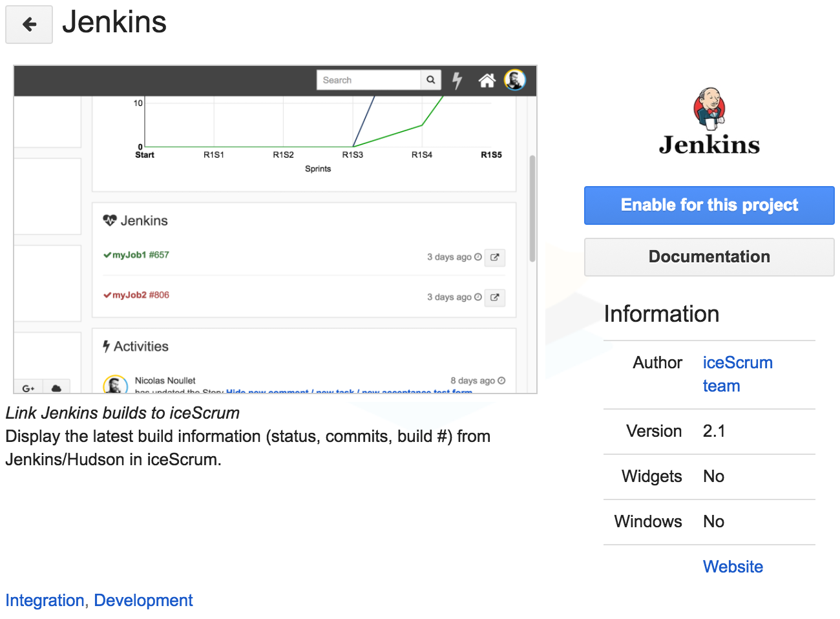Click the home icon in the dark toolbar
Image resolution: width=840 pixels, height=619 pixels.
[487, 80]
